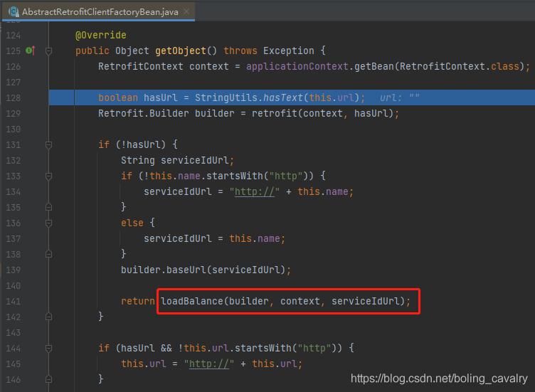
Task: Click hasText method call on line 128
Action: (x=283, y=98)
